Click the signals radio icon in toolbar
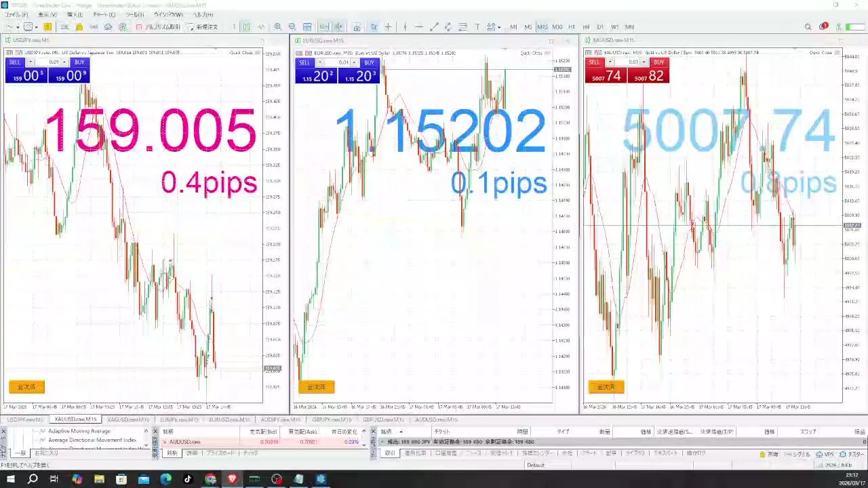The height and width of the screenshot is (488, 868). 94,27
